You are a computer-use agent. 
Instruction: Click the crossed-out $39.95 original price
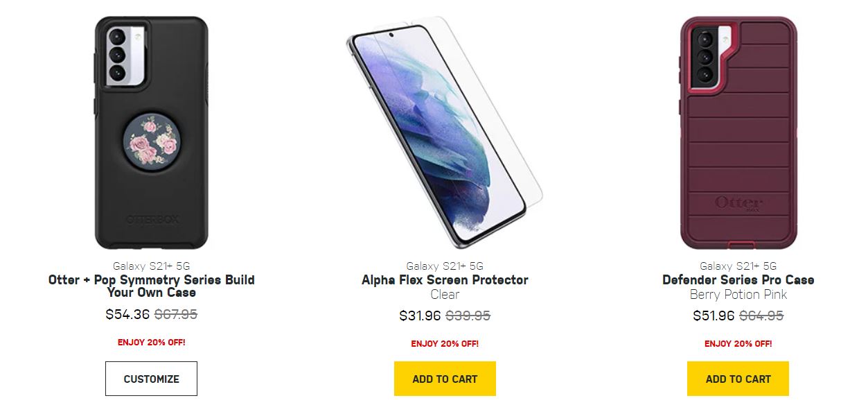click(468, 316)
